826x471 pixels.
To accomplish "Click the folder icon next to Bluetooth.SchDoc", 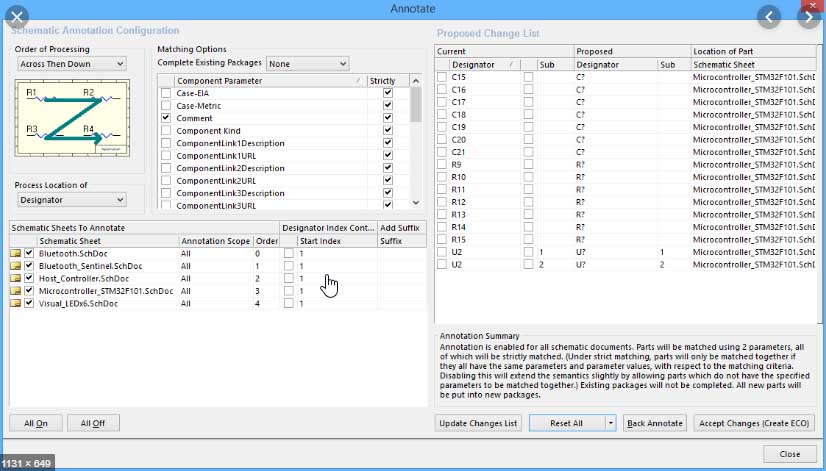I will click(x=16, y=254).
